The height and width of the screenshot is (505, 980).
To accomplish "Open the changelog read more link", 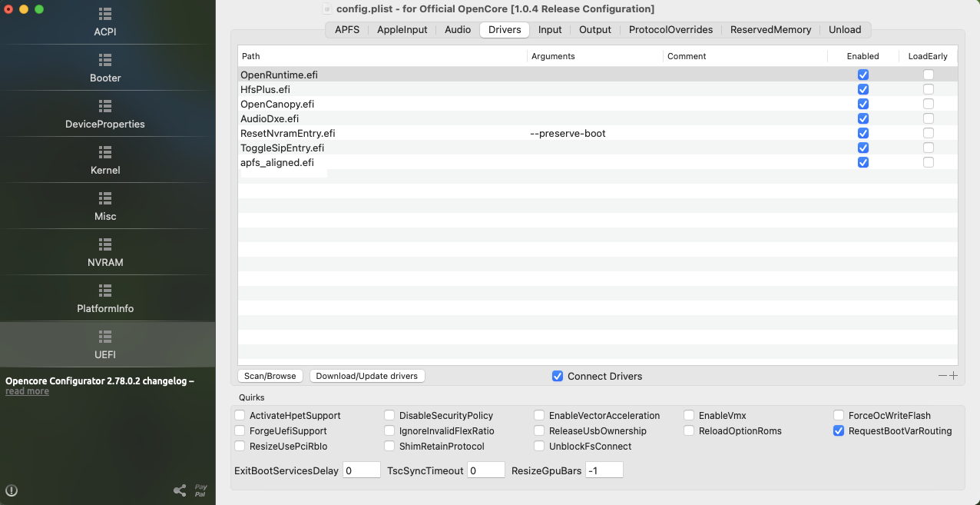I will coord(27,391).
